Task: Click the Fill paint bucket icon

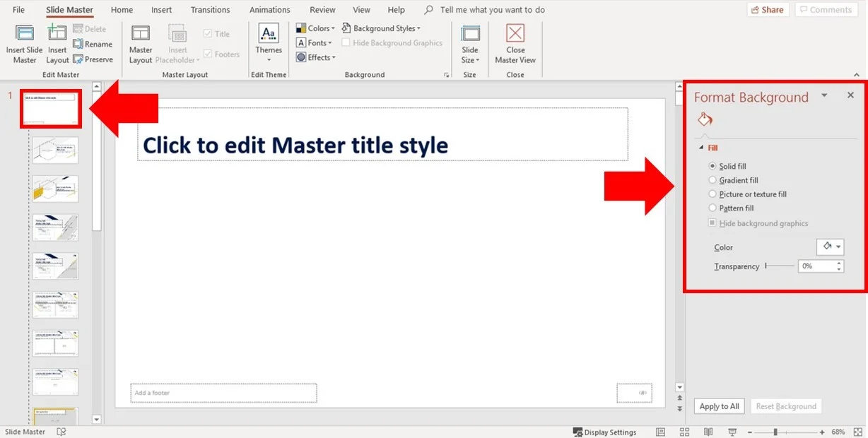Action: [705, 119]
